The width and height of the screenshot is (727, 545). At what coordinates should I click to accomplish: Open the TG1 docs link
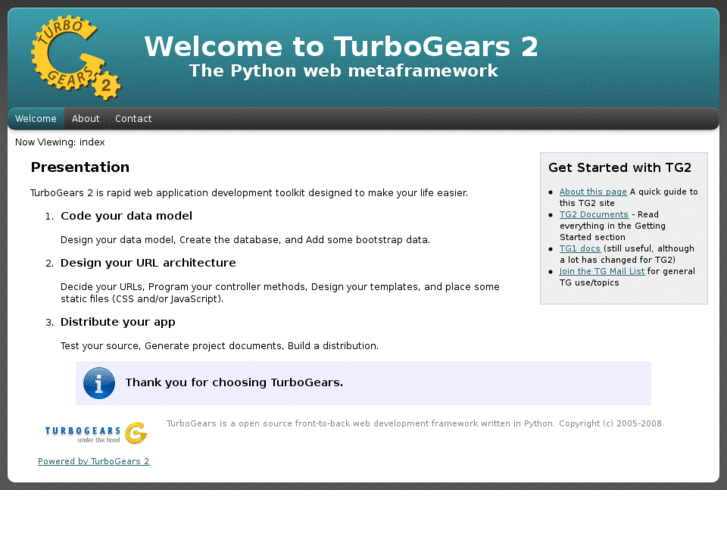(x=580, y=248)
